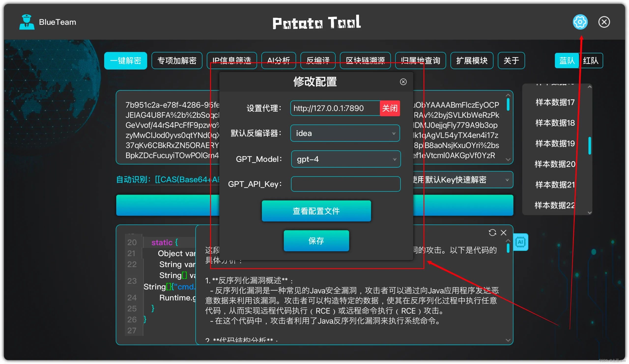Select 样本数据22 in sample list
629x364 pixels.
[555, 205]
